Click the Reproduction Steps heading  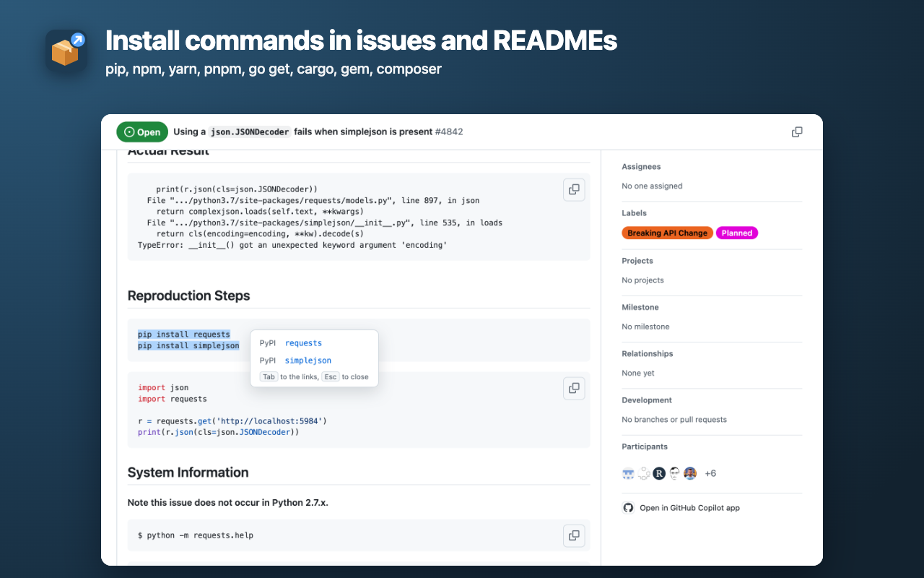189,296
